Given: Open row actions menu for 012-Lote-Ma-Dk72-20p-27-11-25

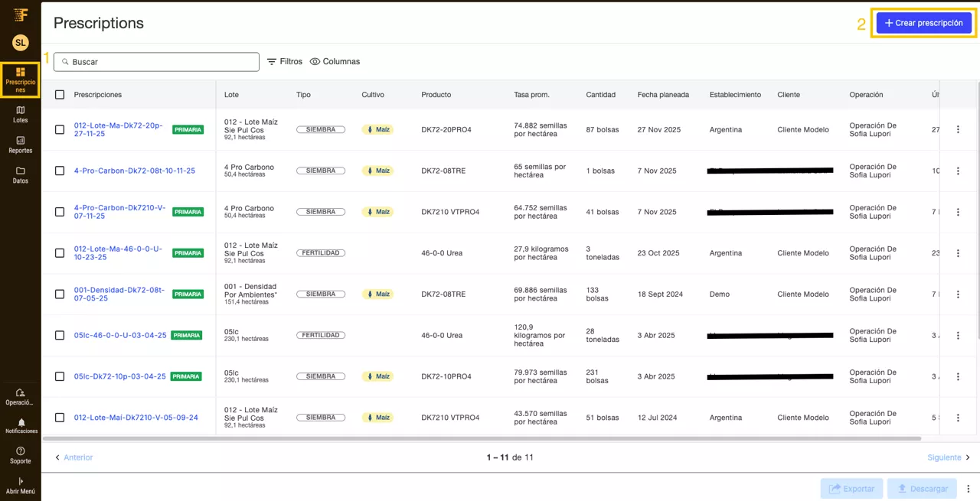Looking at the screenshot, I should pyautogui.click(x=958, y=129).
